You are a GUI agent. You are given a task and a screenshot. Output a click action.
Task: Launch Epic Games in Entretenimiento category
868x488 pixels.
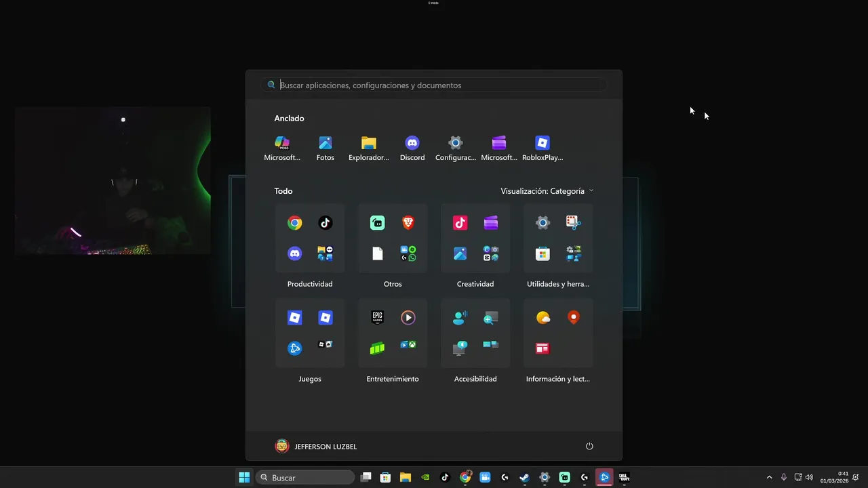(378, 318)
